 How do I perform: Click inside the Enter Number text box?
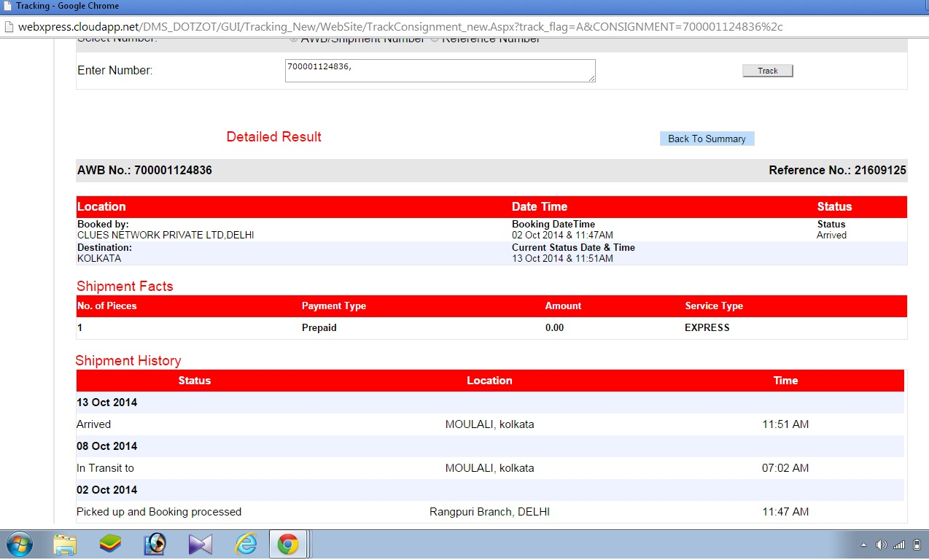coord(440,71)
